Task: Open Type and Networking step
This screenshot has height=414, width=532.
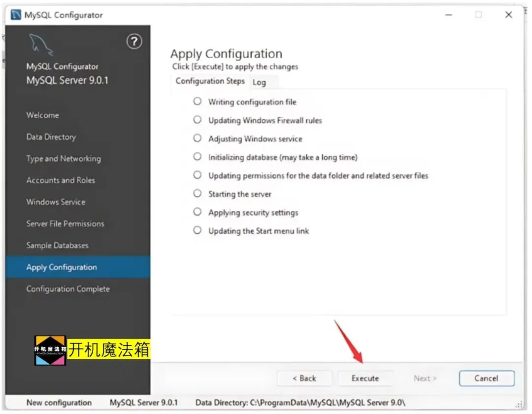Action: [x=64, y=159]
